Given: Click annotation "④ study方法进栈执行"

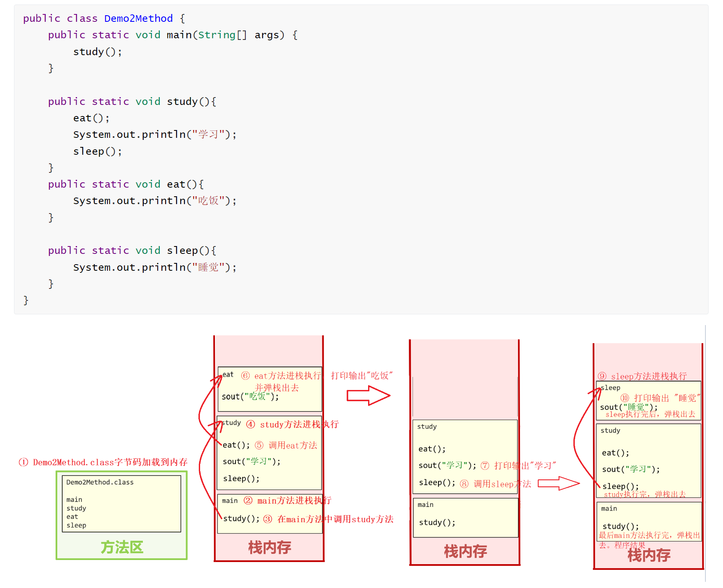Looking at the screenshot, I should click(x=292, y=424).
